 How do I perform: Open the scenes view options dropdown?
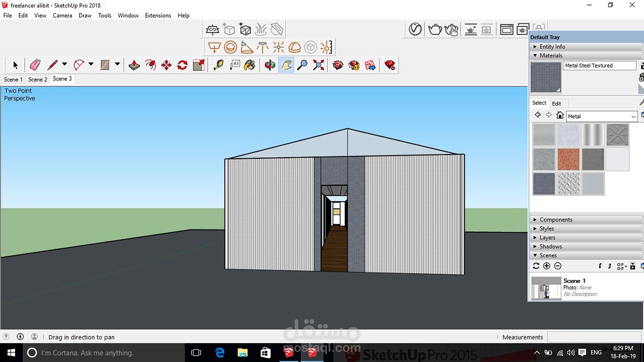(x=621, y=266)
